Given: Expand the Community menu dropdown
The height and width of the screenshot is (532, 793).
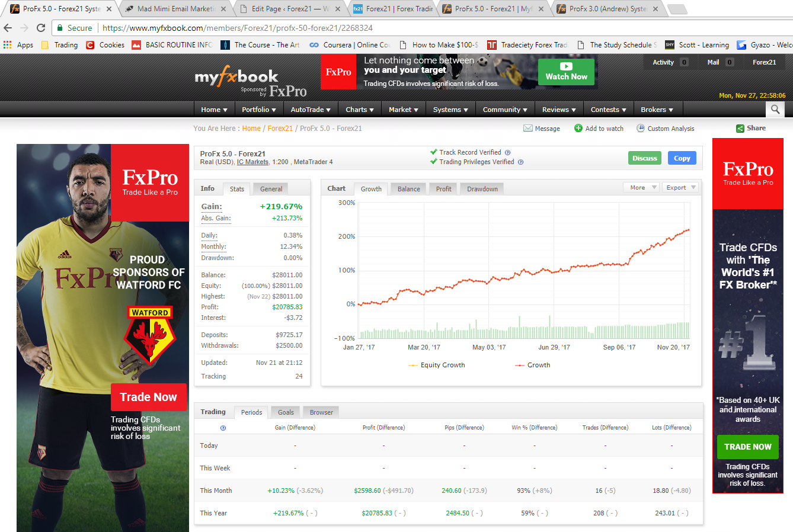Looking at the screenshot, I should click(x=505, y=110).
